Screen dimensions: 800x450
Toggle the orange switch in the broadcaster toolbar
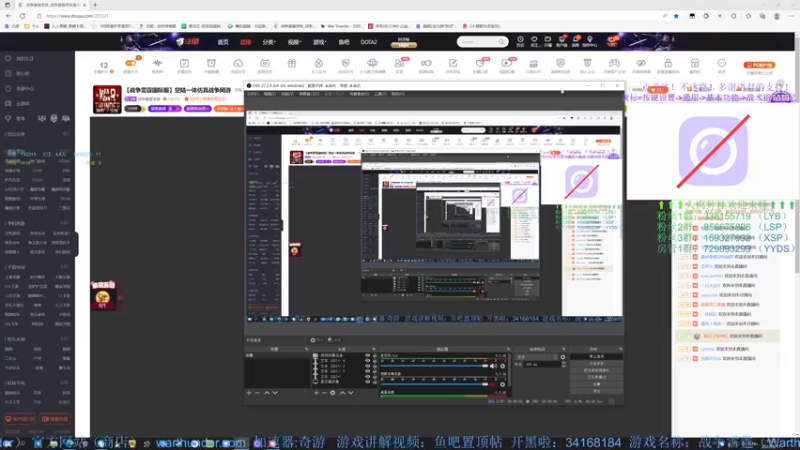coord(131,63)
